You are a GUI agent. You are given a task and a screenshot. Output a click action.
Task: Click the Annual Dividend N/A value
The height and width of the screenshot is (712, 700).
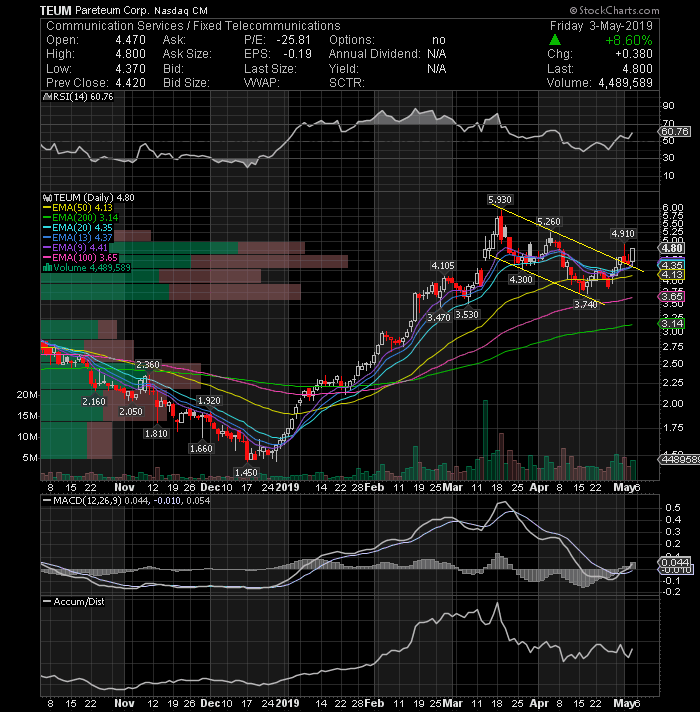click(436, 54)
